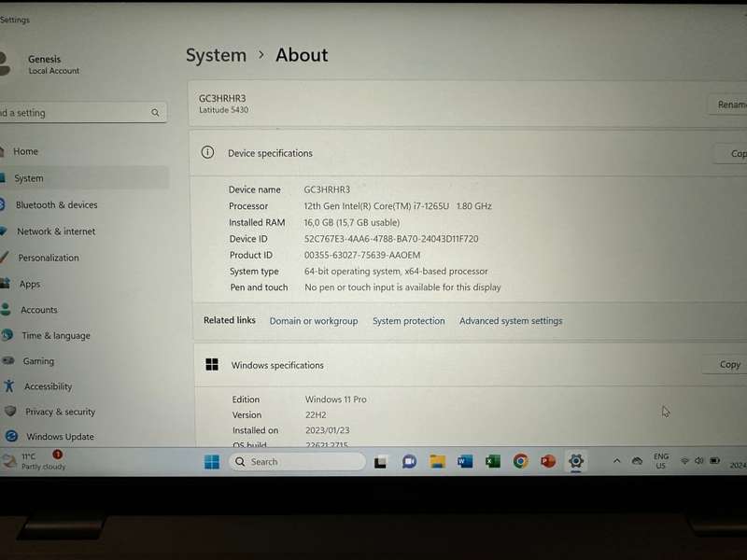747x560 pixels.
Task: Go back to System in the breadcrumb
Action: 216,55
